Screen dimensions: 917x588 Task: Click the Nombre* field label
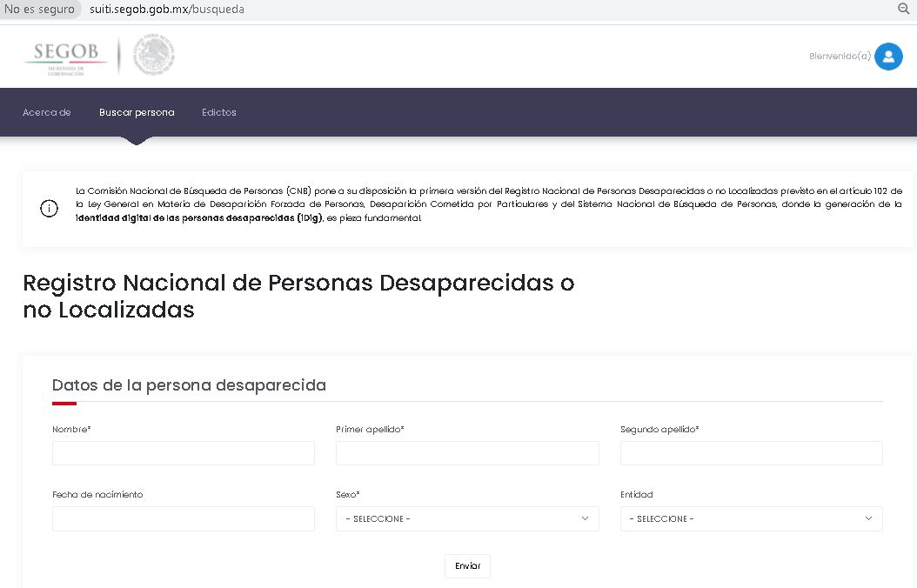[71, 429]
